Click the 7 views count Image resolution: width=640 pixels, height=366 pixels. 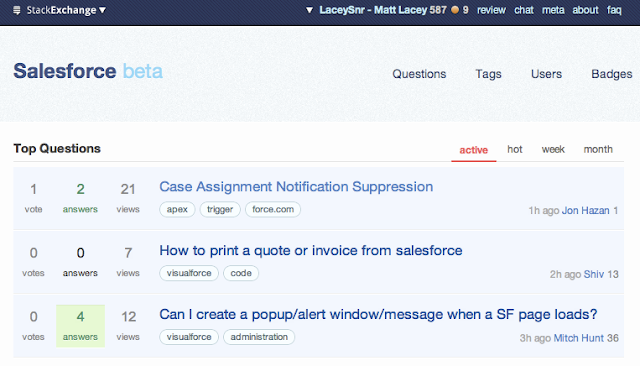coord(128,262)
